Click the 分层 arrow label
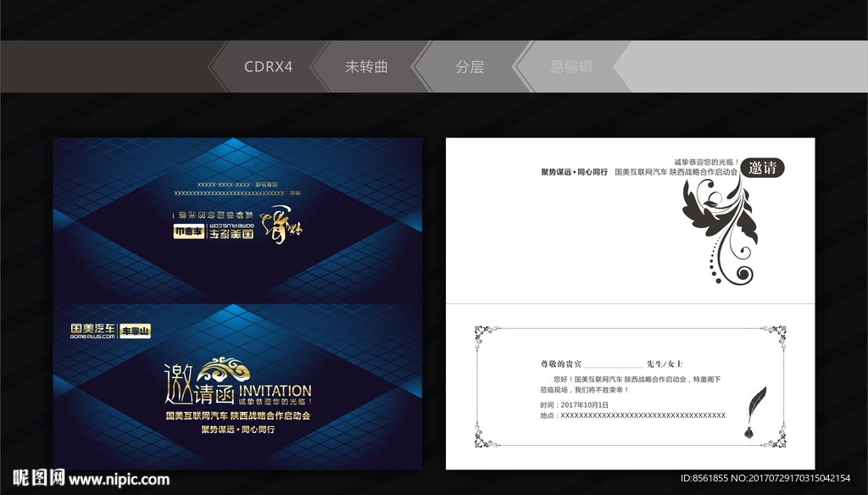Screen dimensions: 868x495 pos(470,66)
